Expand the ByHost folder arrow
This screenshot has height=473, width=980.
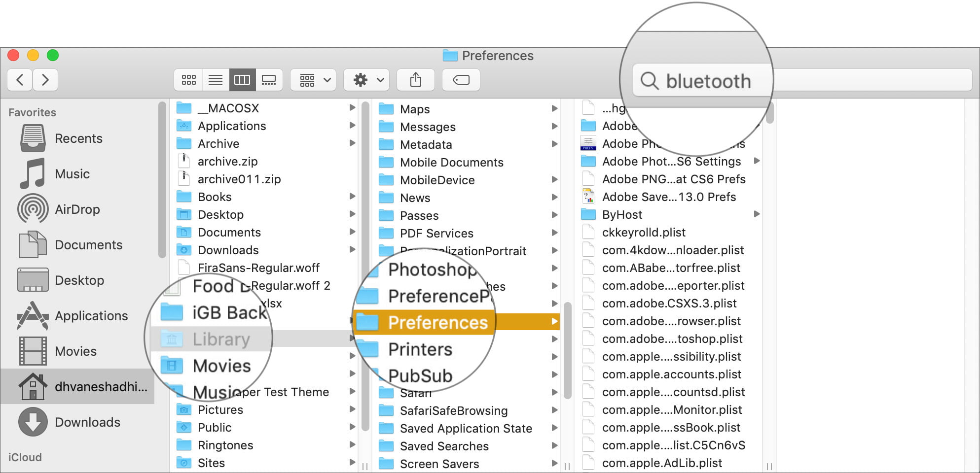click(x=757, y=214)
